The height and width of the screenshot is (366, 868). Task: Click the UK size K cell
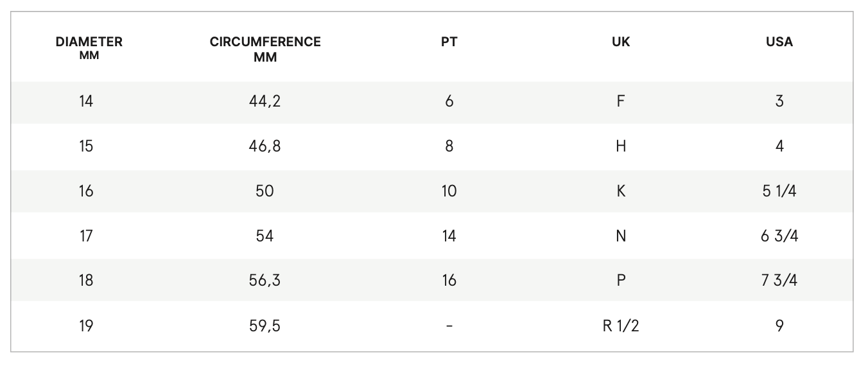click(x=621, y=191)
